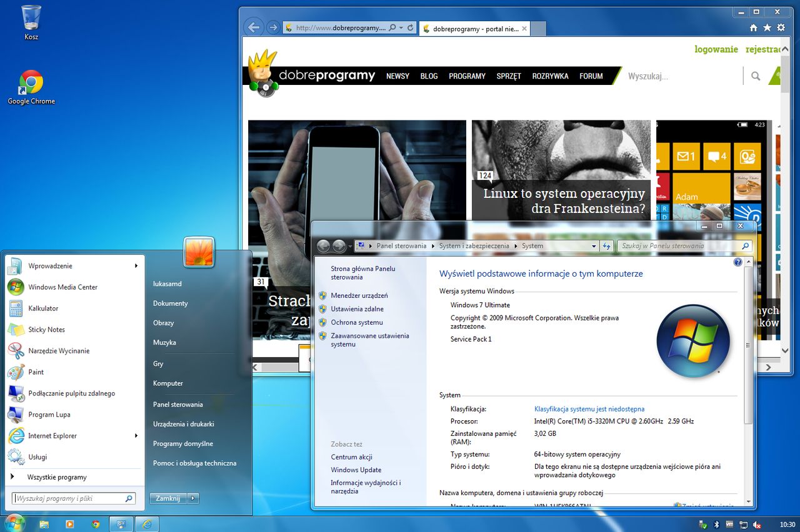Open help in the System window
This screenshot has height=532, width=800.
737,263
